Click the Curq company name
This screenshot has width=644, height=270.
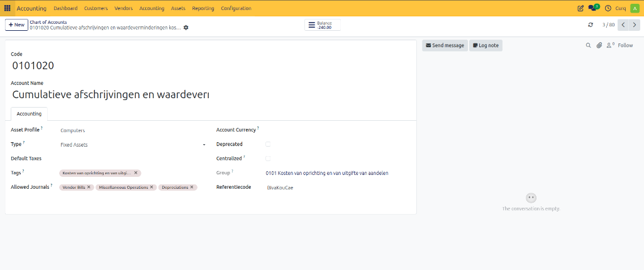[621, 8]
